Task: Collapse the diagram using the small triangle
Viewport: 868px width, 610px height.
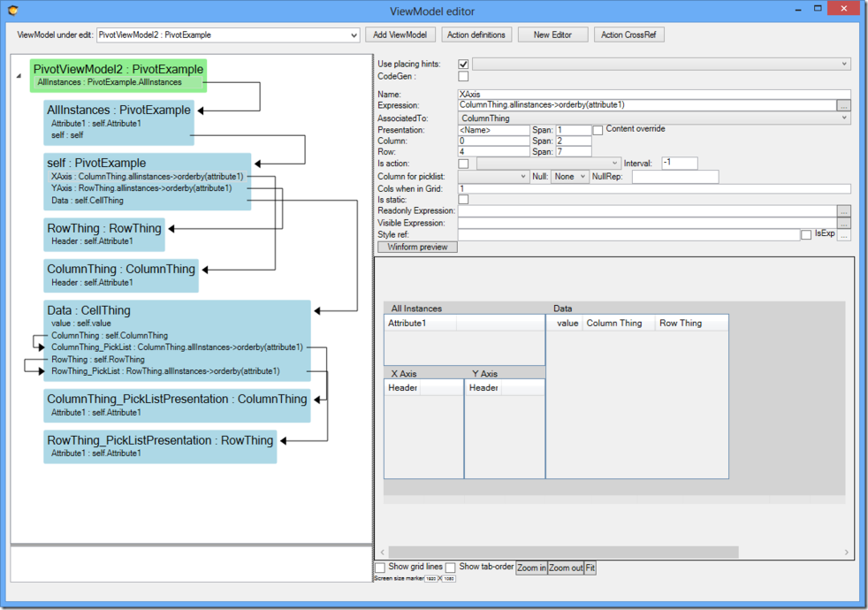Action: [17, 75]
